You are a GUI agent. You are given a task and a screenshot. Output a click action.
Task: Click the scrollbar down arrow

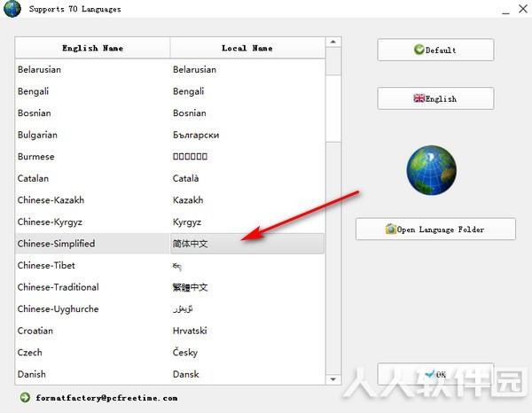tap(333, 379)
